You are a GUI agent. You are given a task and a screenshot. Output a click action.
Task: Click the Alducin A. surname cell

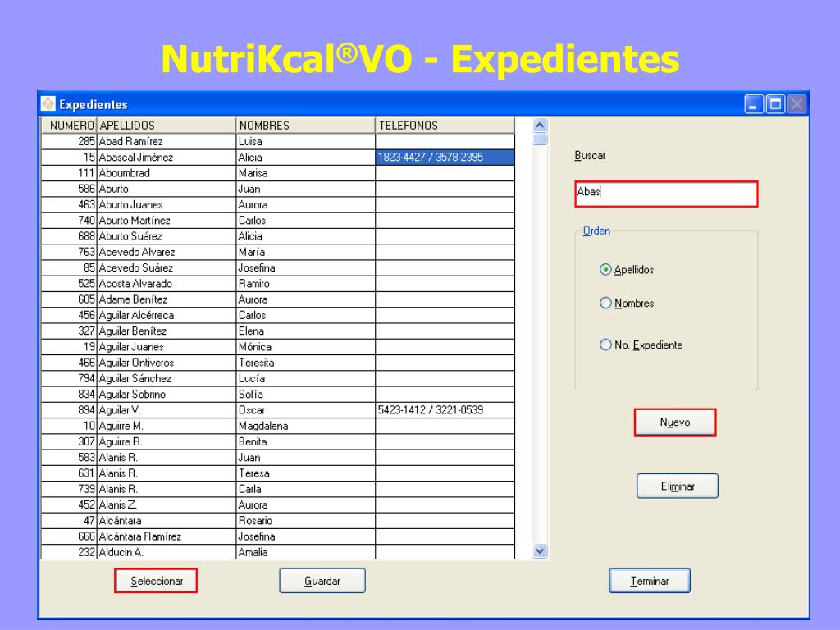point(167,552)
